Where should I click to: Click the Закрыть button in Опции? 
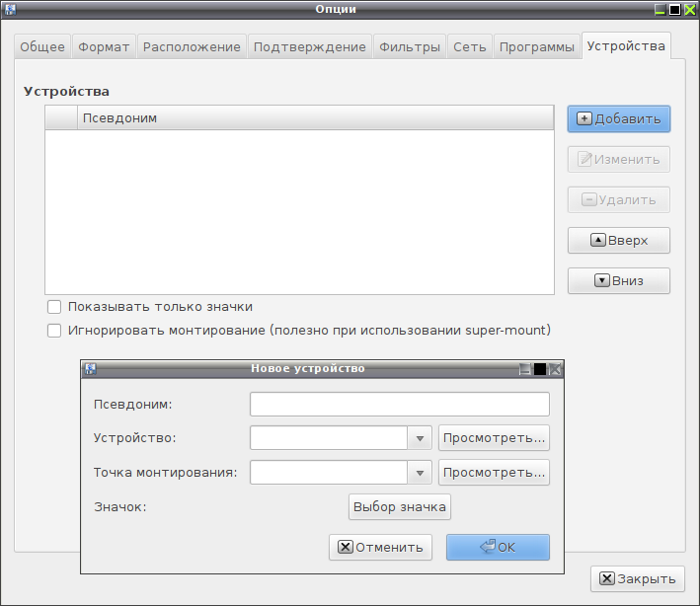638,579
